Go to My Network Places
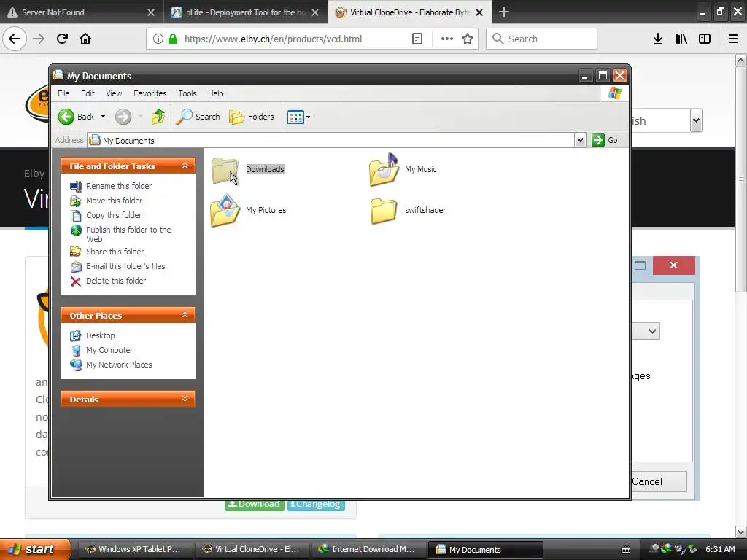This screenshot has width=747, height=560. point(119,365)
